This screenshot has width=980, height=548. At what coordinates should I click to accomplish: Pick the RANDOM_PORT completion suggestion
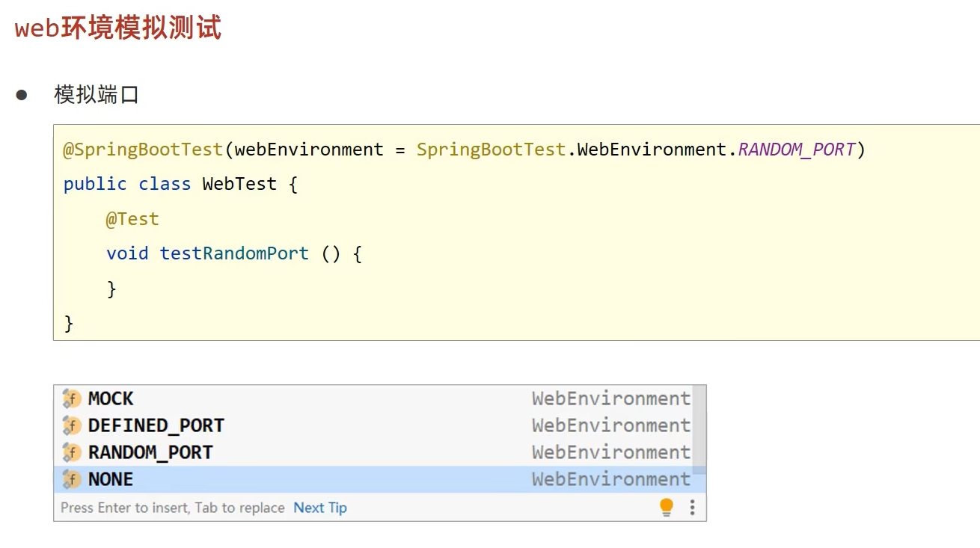pyautogui.click(x=150, y=452)
